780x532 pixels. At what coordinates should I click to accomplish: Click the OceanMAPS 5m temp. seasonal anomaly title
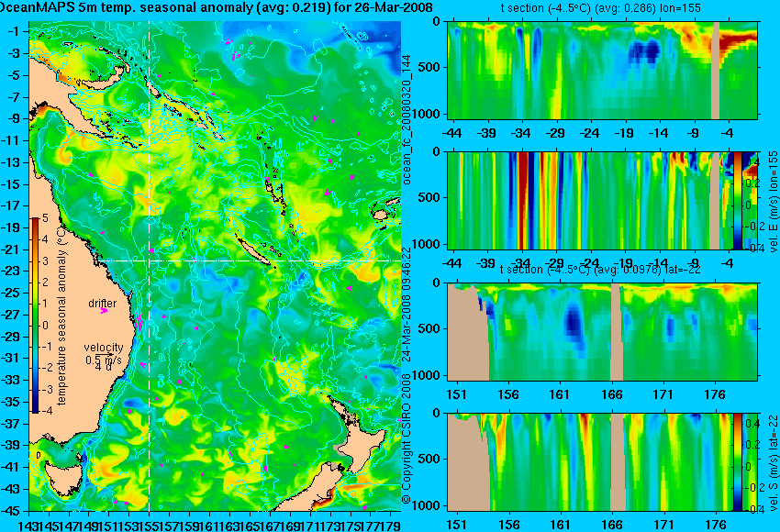click(216, 7)
